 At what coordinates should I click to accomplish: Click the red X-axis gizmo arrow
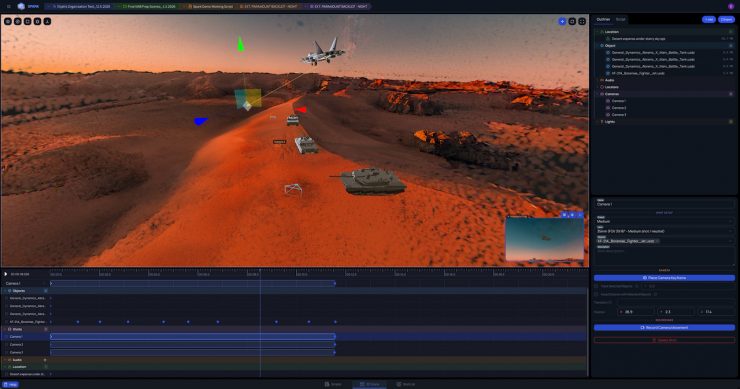pyautogui.click(x=301, y=110)
